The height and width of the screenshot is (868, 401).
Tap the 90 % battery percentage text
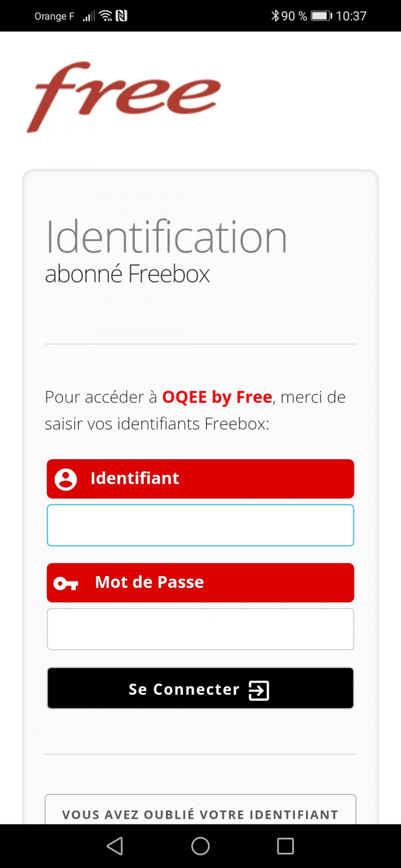coord(294,16)
